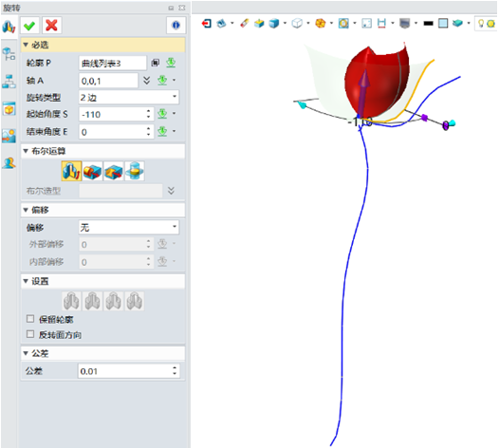Select the remove Boolean operation icon

point(113,171)
